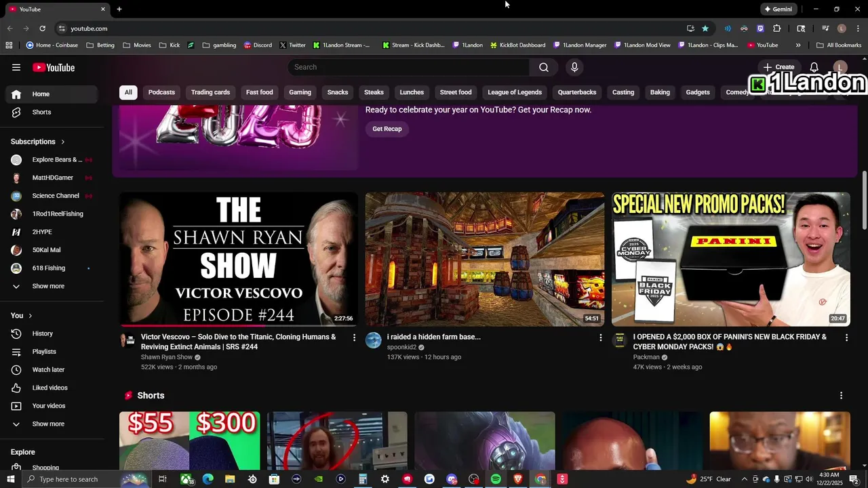Open the hidden farm base video thumbnail
The image size is (868, 488).
point(485,259)
